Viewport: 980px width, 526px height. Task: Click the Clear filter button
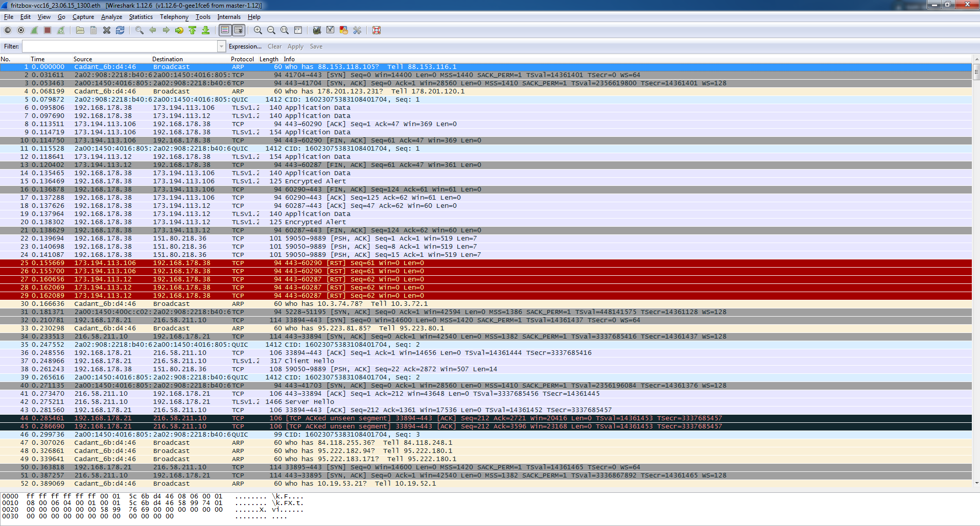coord(274,46)
